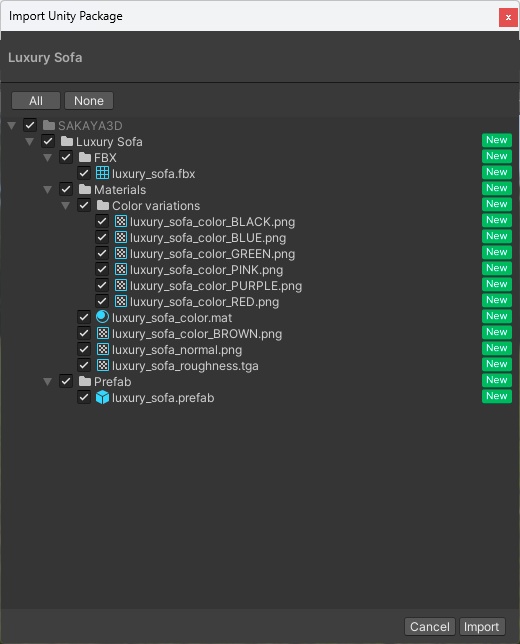Click the New badge beside luxury_sofa_color_RED.png
Image resolution: width=520 pixels, height=644 pixels.
497,300
